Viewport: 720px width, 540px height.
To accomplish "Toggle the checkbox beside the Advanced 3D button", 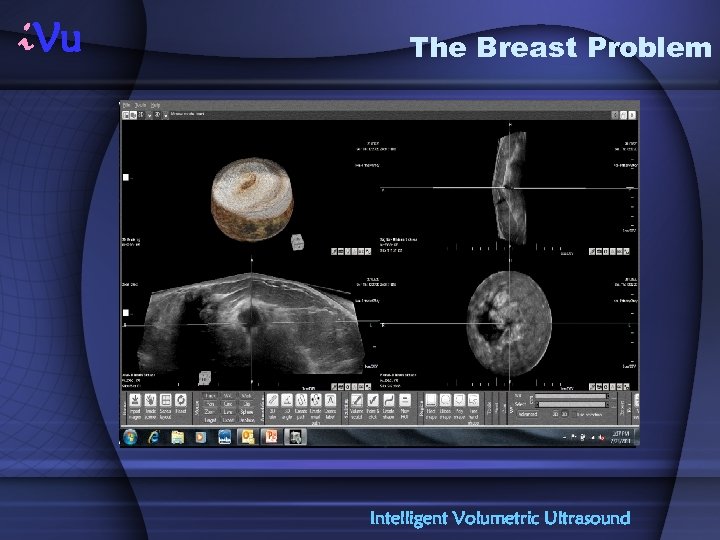I will (x=574, y=414).
